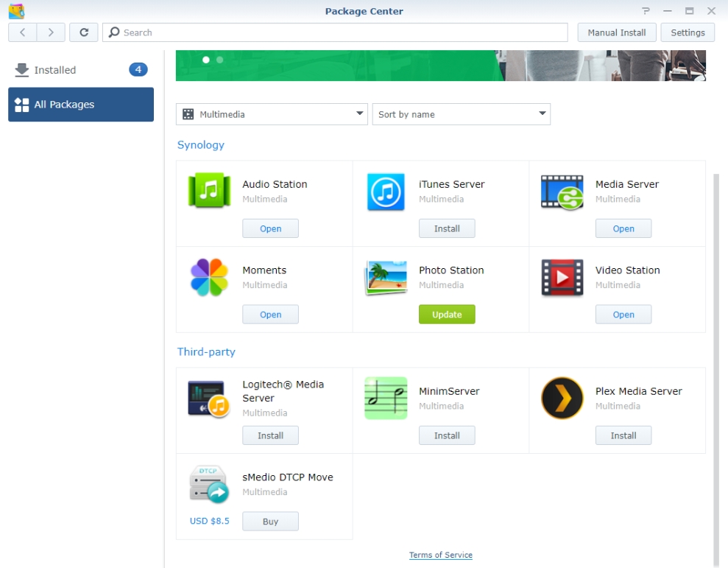Select the Plex Media Server icon
This screenshot has width=728, height=568.
(x=562, y=398)
